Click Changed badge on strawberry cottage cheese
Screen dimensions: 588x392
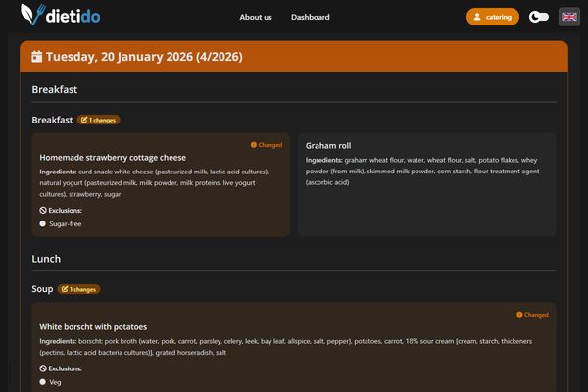pos(267,145)
